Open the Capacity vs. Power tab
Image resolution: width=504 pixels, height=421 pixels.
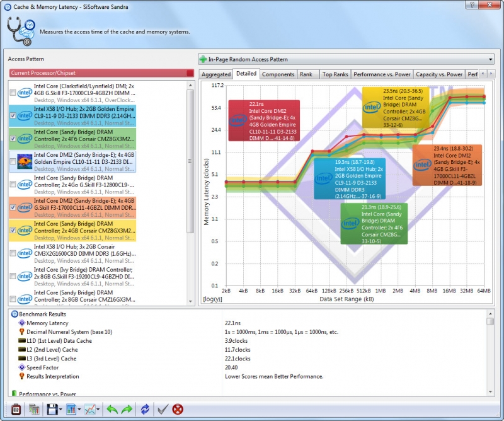439,74
